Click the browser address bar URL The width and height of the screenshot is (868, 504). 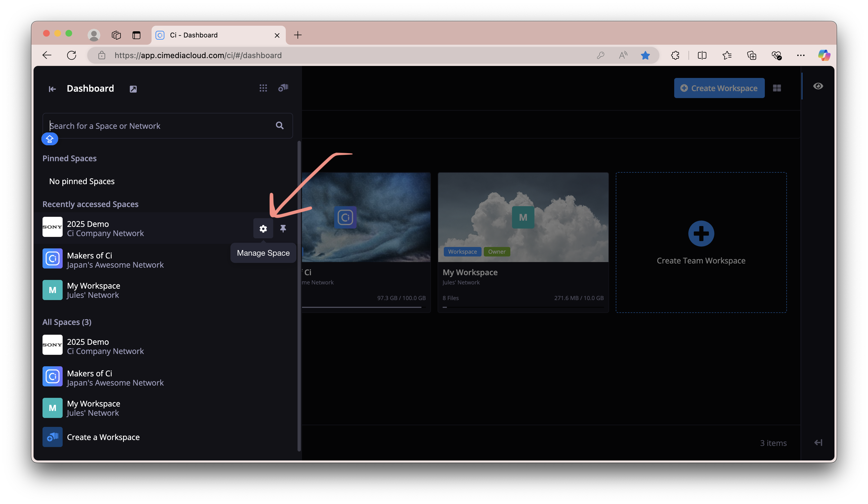[x=198, y=55]
